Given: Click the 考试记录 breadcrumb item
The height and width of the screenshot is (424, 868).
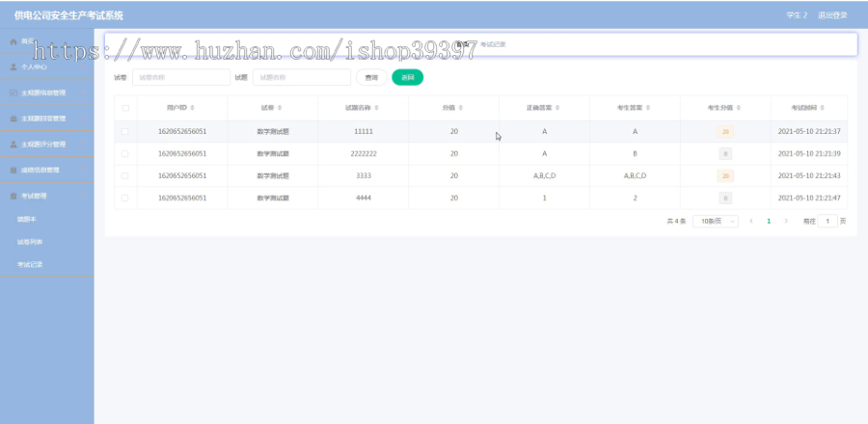Looking at the screenshot, I should tap(493, 44).
